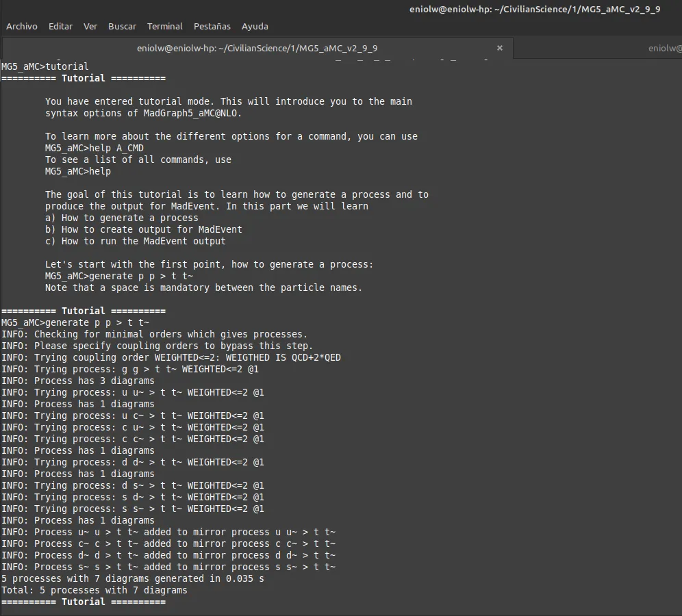The image size is (682, 616).
Task: Click 'Trying process: c c~ > t t~' line
Action: 133,439
